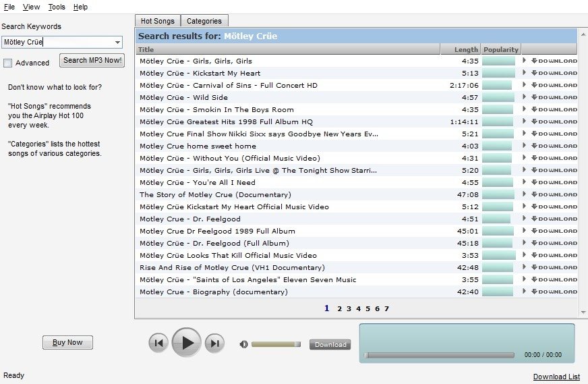588x384 pixels.
Task: Sort results by Popularity column header
Action: pyautogui.click(x=501, y=49)
